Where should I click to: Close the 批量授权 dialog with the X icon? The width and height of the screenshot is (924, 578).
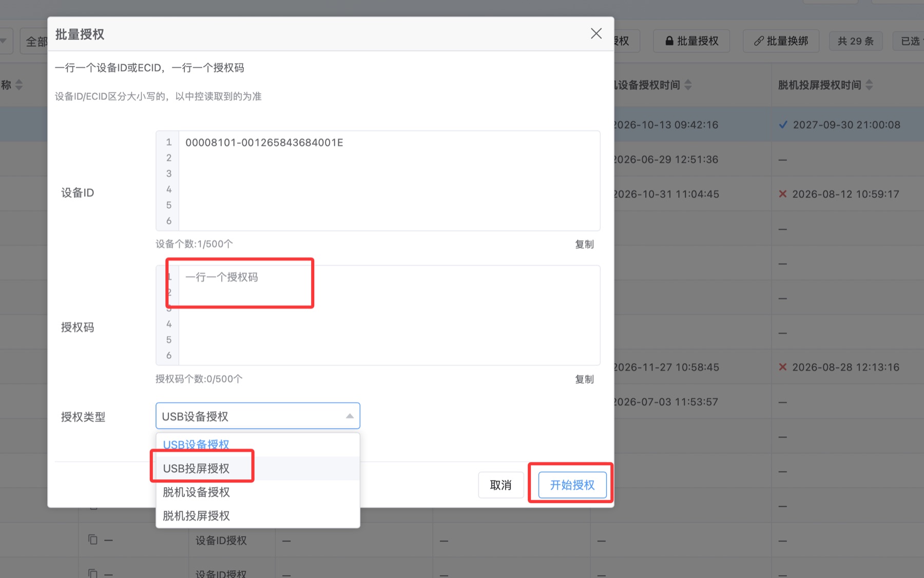point(596,34)
